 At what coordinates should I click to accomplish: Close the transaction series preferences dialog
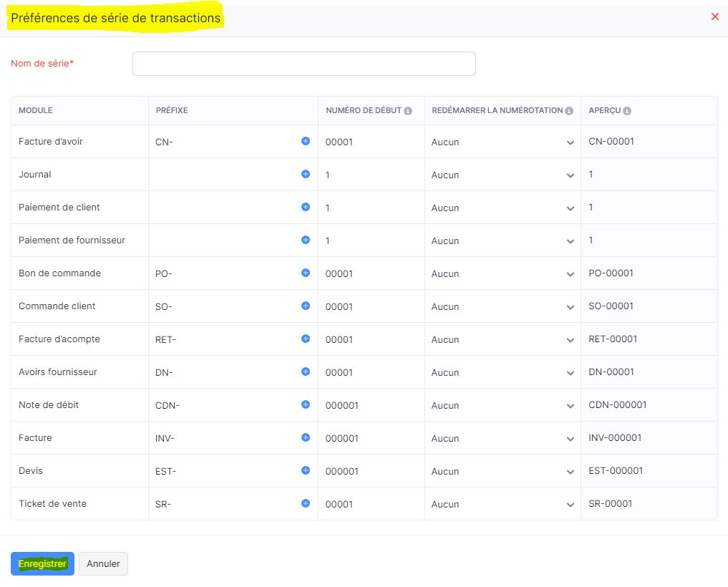715,16
